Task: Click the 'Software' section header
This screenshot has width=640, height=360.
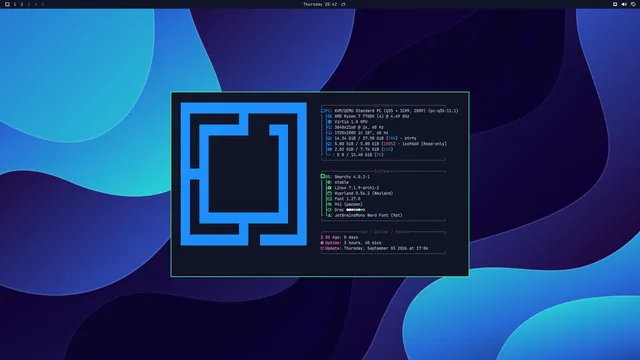Action: pos(383,171)
